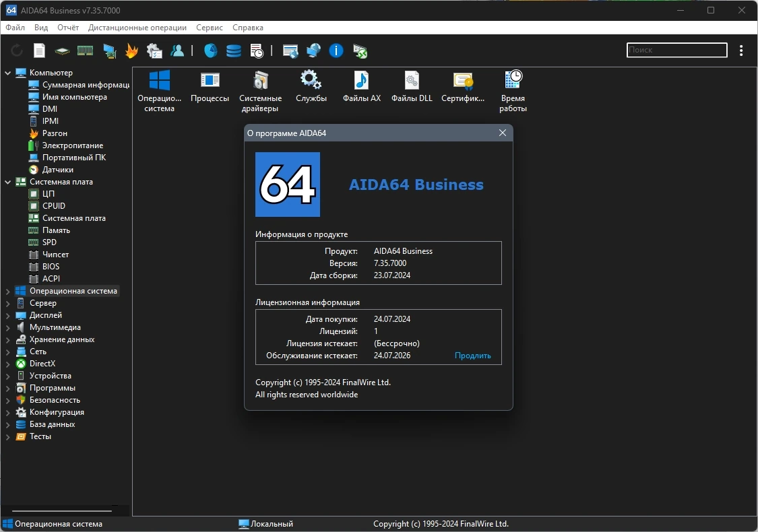The width and height of the screenshot is (758, 532).
Task: Click the Поиск search field
Action: tap(676, 50)
